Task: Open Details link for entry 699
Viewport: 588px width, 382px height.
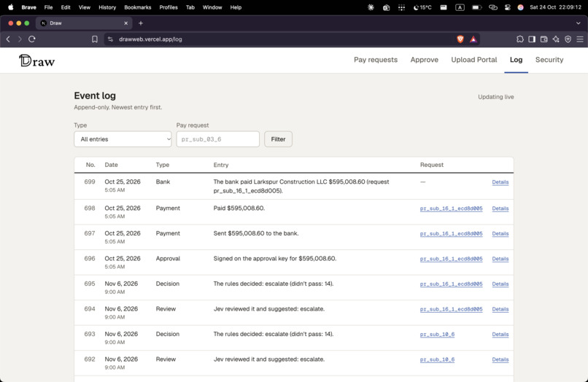Action: (500, 182)
